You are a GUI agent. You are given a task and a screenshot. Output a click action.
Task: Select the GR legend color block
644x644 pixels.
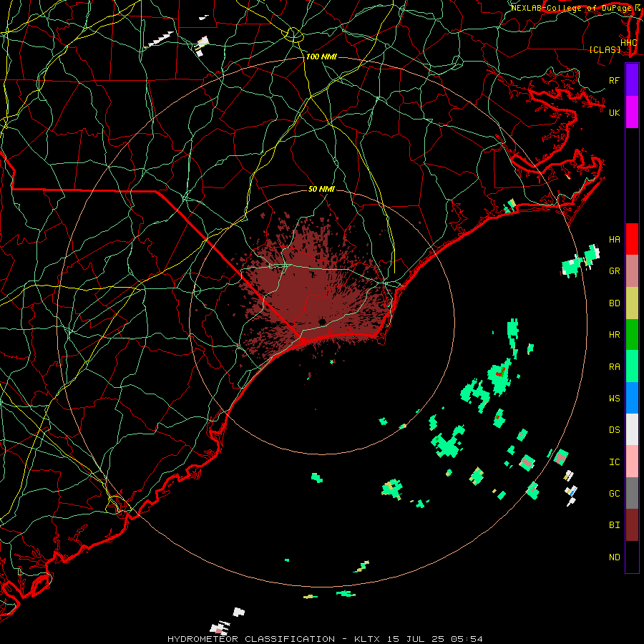(632, 271)
